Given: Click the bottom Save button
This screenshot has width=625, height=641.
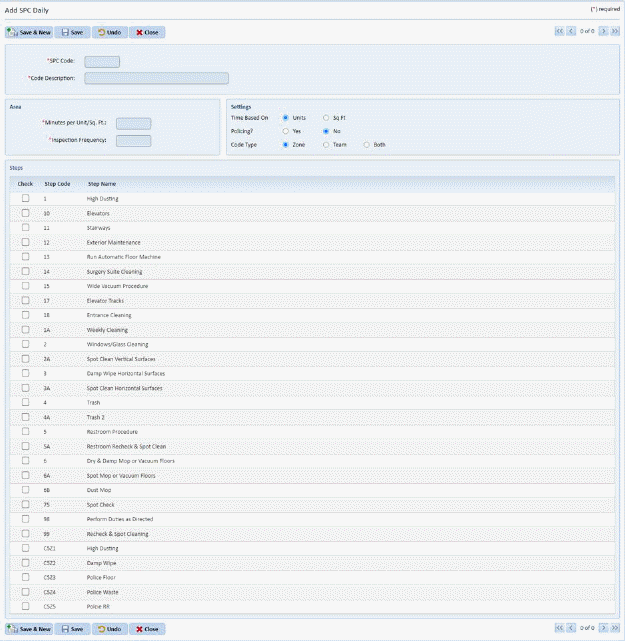Looking at the screenshot, I should [x=72, y=629].
